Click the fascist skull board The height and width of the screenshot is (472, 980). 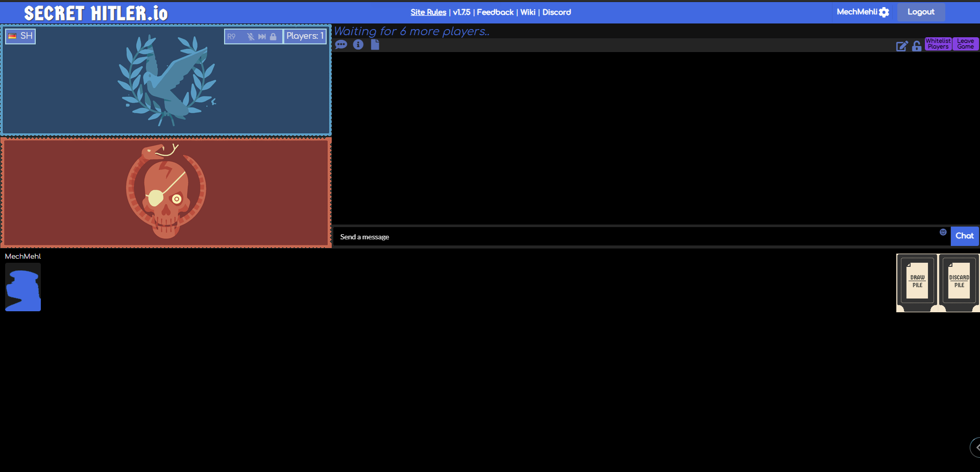[166, 192]
